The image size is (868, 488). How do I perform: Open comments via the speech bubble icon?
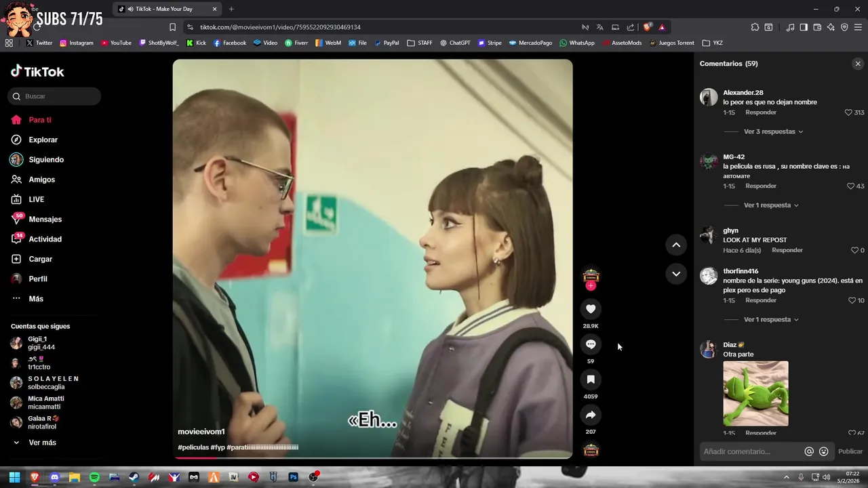point(591,344)
